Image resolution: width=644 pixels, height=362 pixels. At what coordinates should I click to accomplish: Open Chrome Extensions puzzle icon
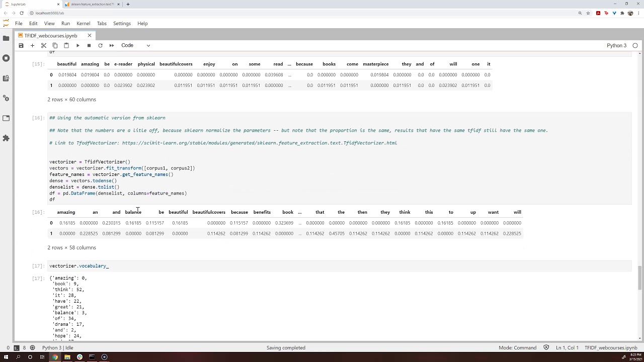point(622,13)
